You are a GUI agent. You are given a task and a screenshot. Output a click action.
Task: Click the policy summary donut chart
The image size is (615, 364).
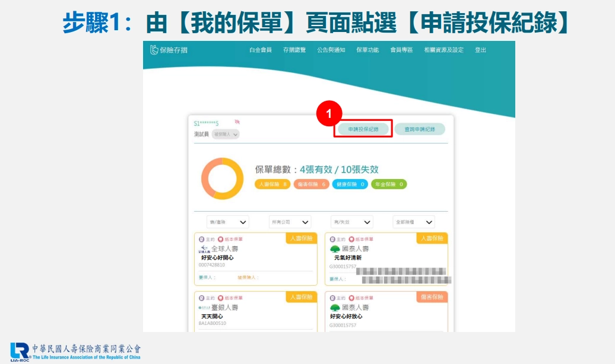tap(223, 178)
